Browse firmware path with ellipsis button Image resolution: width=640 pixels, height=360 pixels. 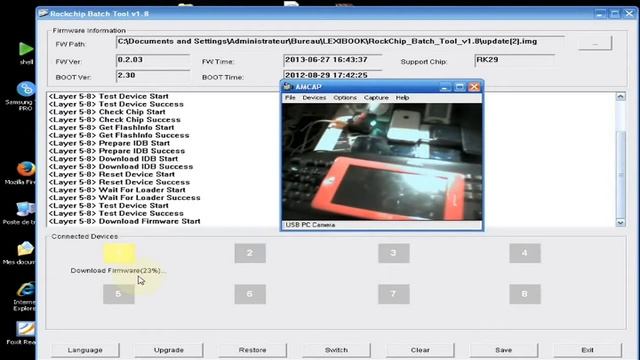595,43
